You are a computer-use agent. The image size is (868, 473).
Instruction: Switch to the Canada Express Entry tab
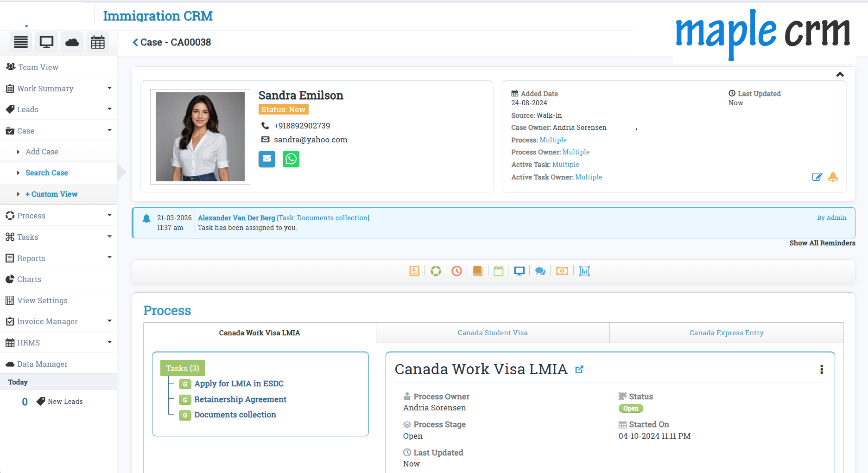coord(726,333)
